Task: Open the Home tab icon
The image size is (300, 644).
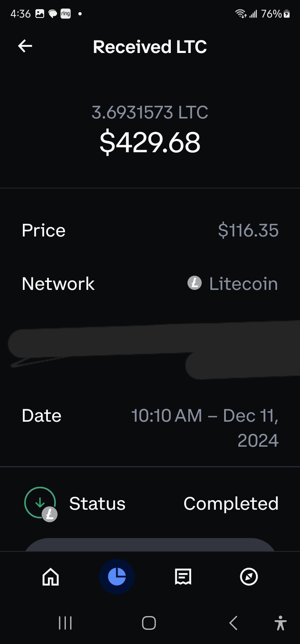Action: tap(51, 577)
